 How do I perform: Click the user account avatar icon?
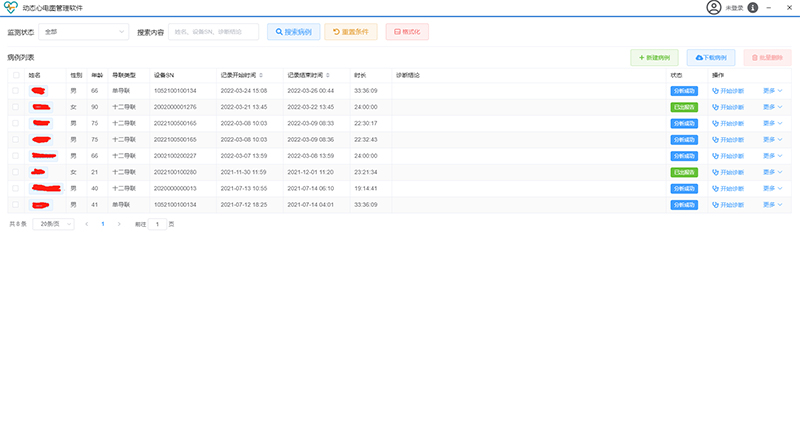[x=713, y=8]
